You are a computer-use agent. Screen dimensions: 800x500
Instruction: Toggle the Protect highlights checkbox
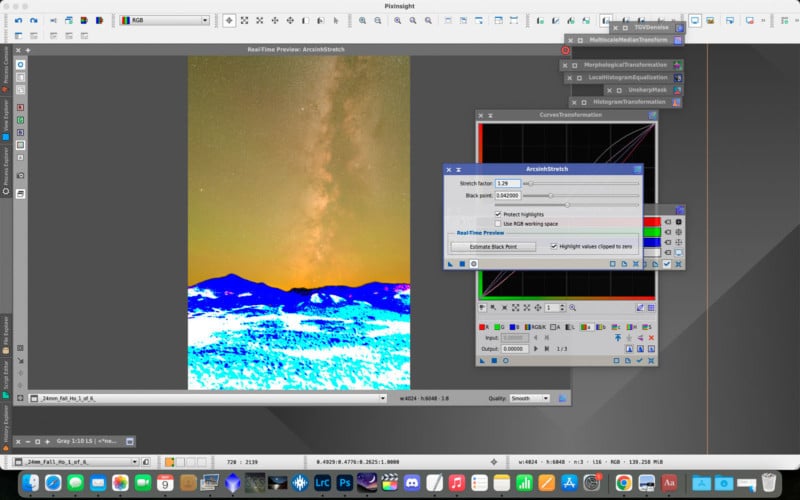click(x=498, y=214)
